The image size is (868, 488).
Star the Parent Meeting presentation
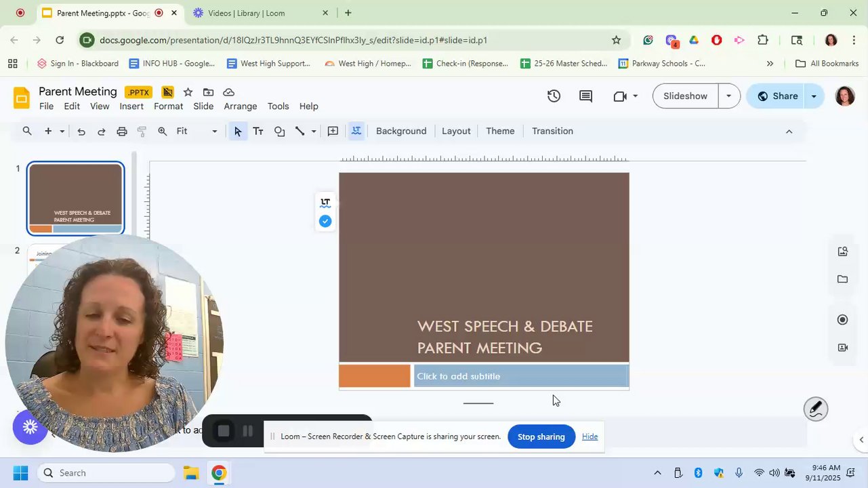coord(188,92)
